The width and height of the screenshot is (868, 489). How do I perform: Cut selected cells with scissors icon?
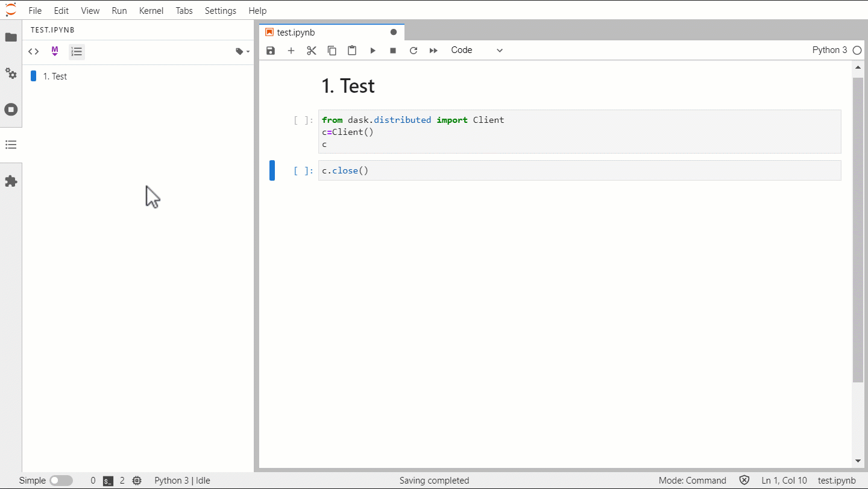coord(312,51)
